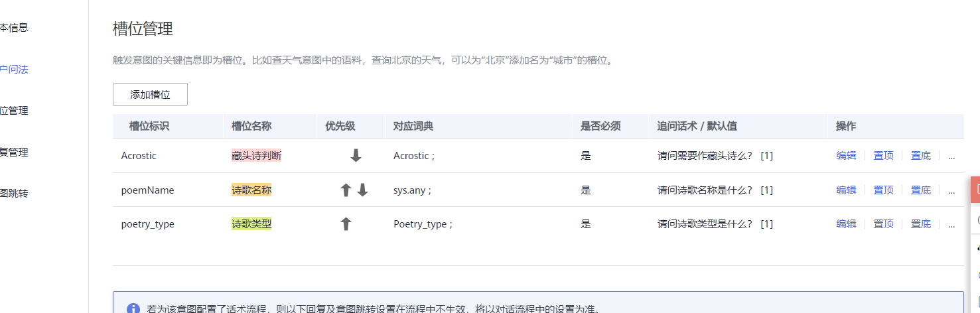Show more actions for the poetry_type row
This screenshot has width=980, height=313.
[951, 224]
